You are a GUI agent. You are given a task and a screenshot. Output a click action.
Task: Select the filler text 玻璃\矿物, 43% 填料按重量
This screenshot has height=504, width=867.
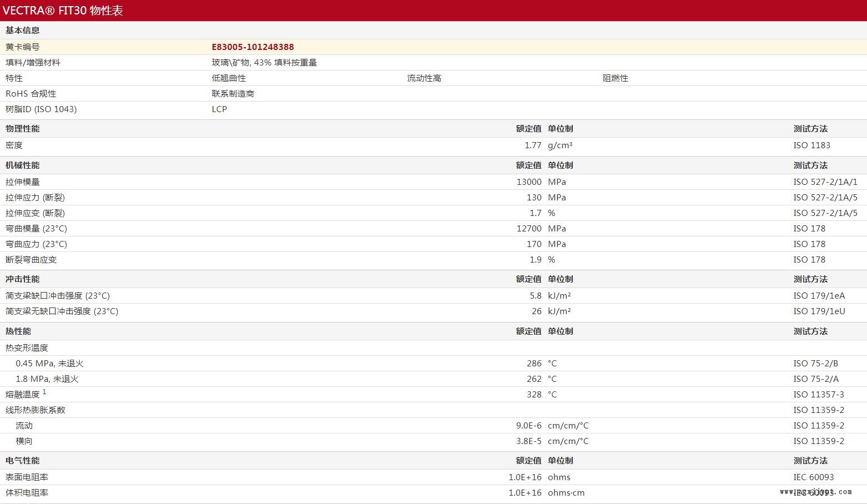264,63
